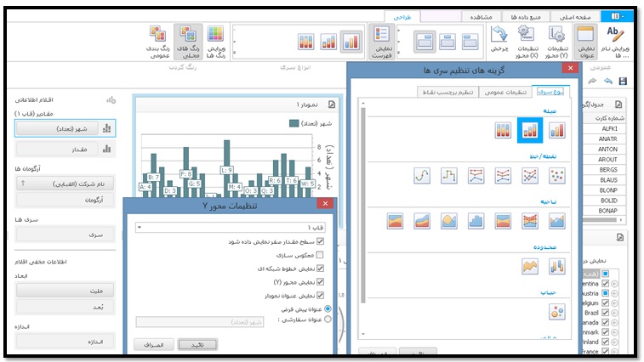Toggle the نمایش عنوان (show title) ribbon button
The height and width of the screenshot is (362, 644).
(x=586, y=41)
